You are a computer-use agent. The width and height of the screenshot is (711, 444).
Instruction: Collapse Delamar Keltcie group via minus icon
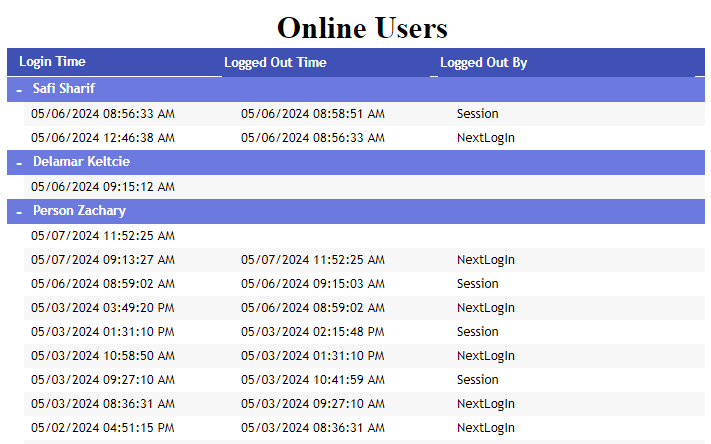point(19,162)
